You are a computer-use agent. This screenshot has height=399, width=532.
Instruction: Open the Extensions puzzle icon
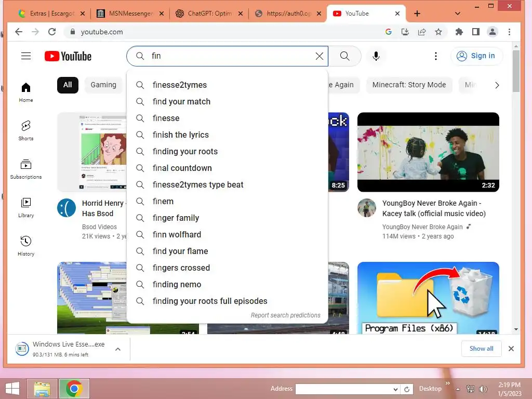pos(459,32)
